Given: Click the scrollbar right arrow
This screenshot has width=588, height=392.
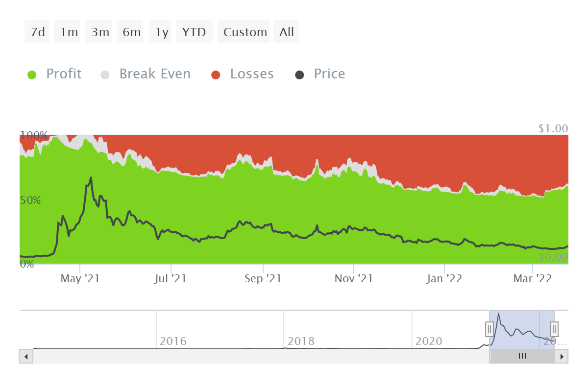Looking at the screenshot, I should (562, 356).
